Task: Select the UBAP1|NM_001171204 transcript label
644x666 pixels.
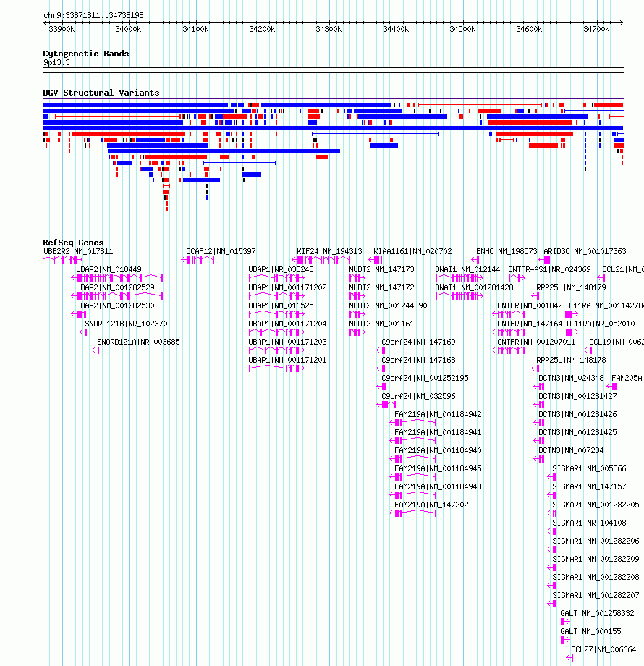Action: point(287,324)
